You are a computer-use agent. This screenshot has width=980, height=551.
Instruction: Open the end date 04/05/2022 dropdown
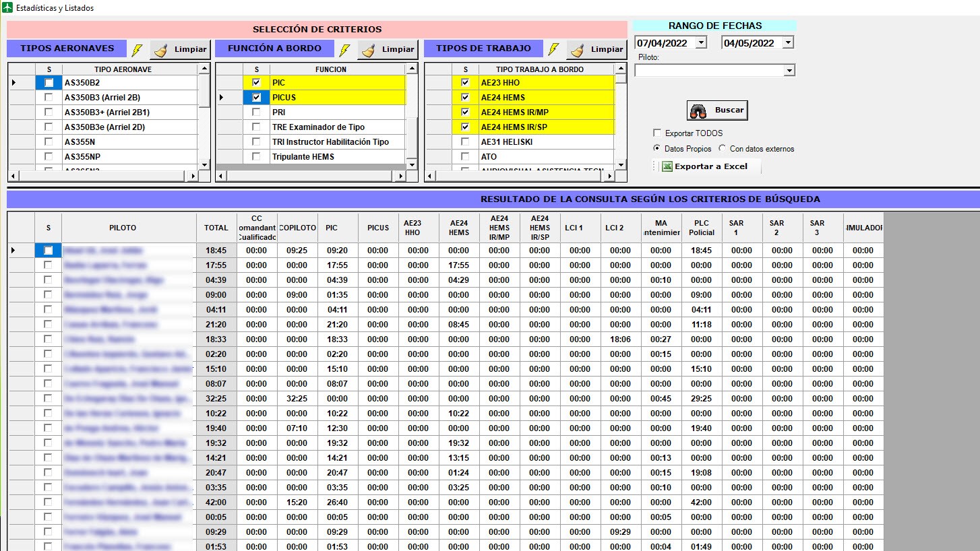pos(788,43)
